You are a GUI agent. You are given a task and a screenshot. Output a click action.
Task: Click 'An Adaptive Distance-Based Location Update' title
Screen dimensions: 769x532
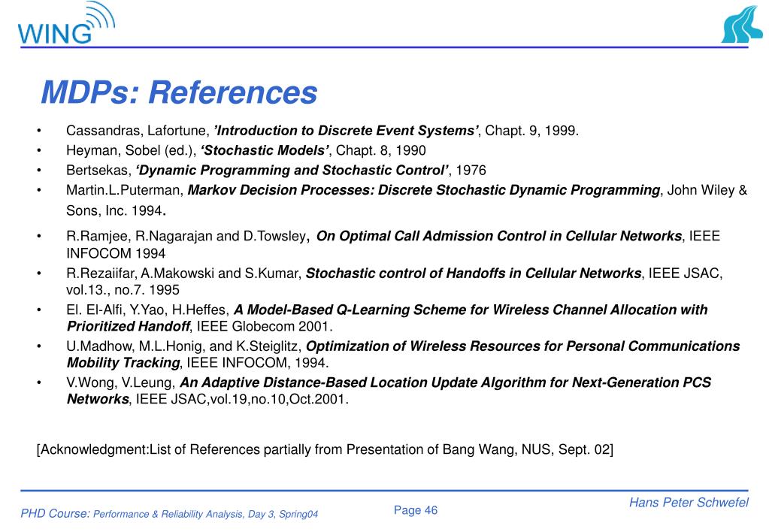389,390
